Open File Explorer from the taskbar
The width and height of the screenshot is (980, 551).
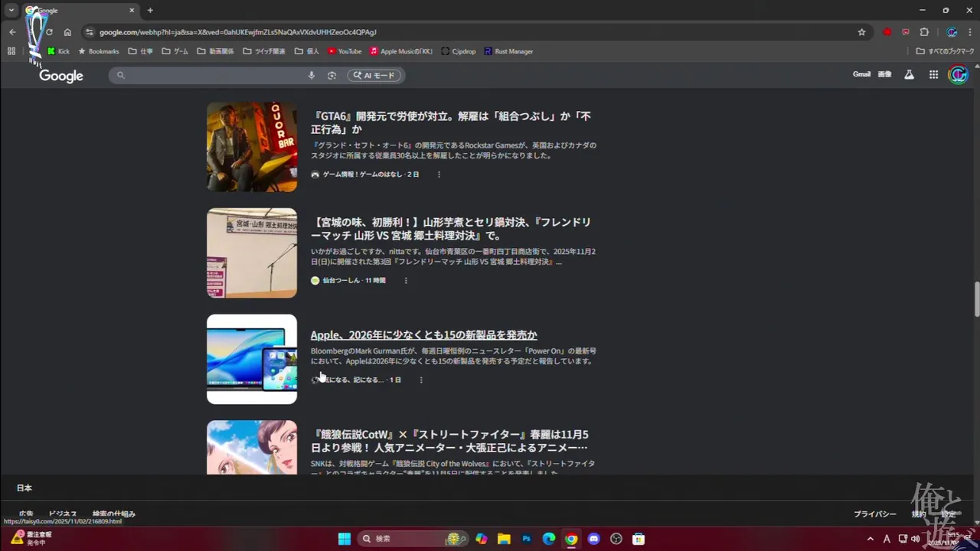click(504, 539)
